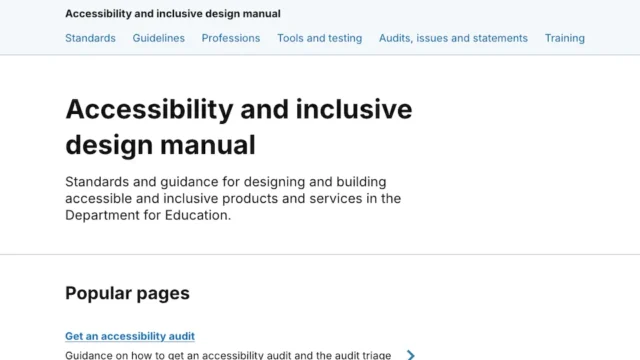Click the words 'Department for Education.'
Image resolution: width=640 pixels, height=360 pixels.
pos(148,215)
